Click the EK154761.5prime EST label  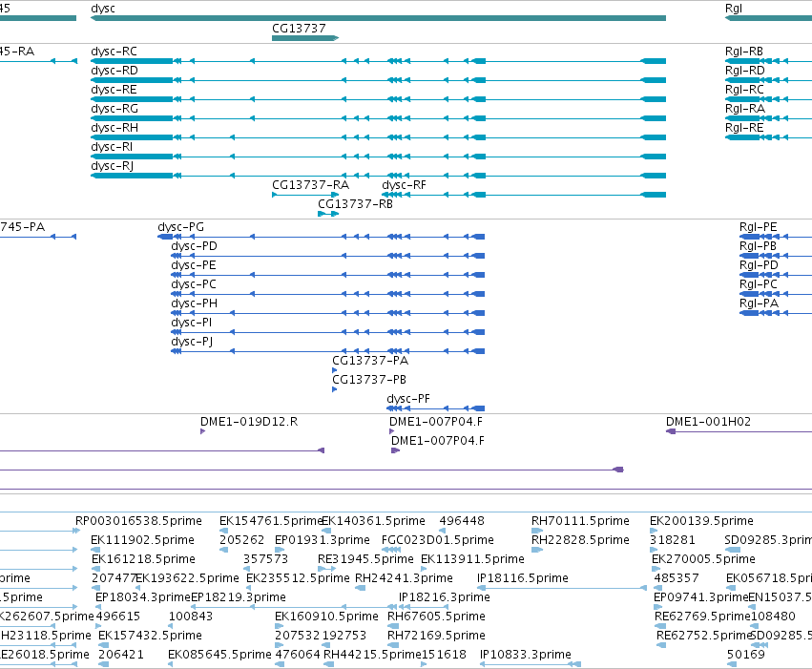(271, 520)
